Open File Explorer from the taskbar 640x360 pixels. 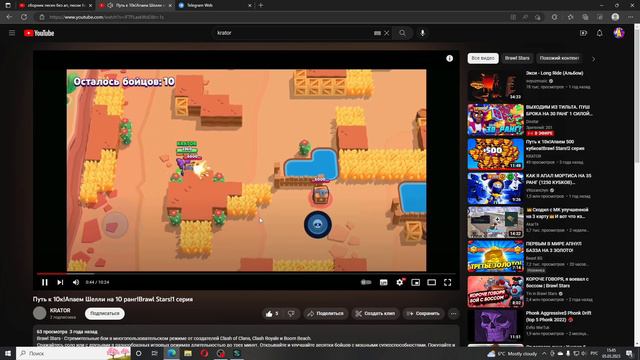pos(188,353)
